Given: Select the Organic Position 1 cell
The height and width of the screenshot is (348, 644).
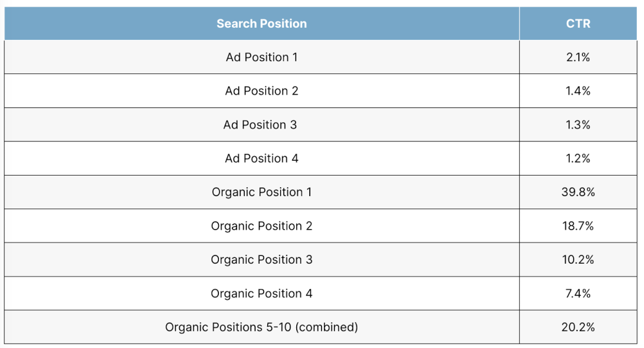Looking at the screenshot, I should (x=261, y=192).
